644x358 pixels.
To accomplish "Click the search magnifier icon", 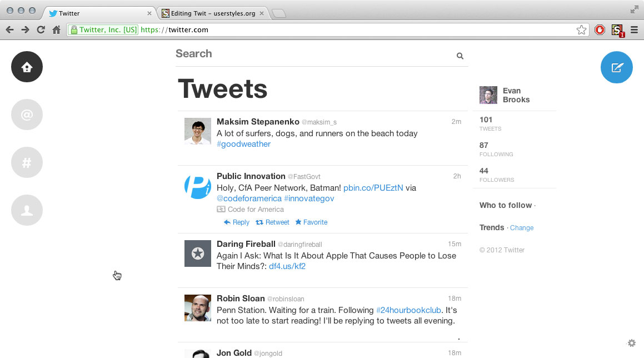I will tap(460, 56).
